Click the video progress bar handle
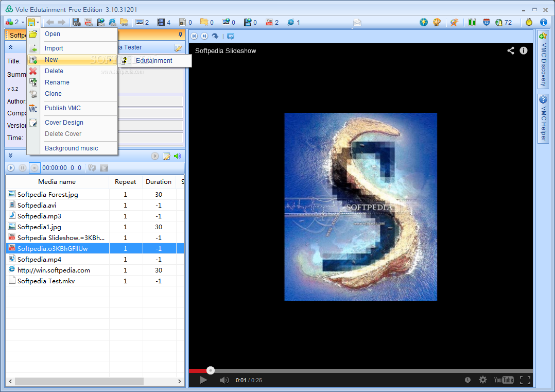Image resolution: width=555 pixels, height=392 pixels. 211,370
